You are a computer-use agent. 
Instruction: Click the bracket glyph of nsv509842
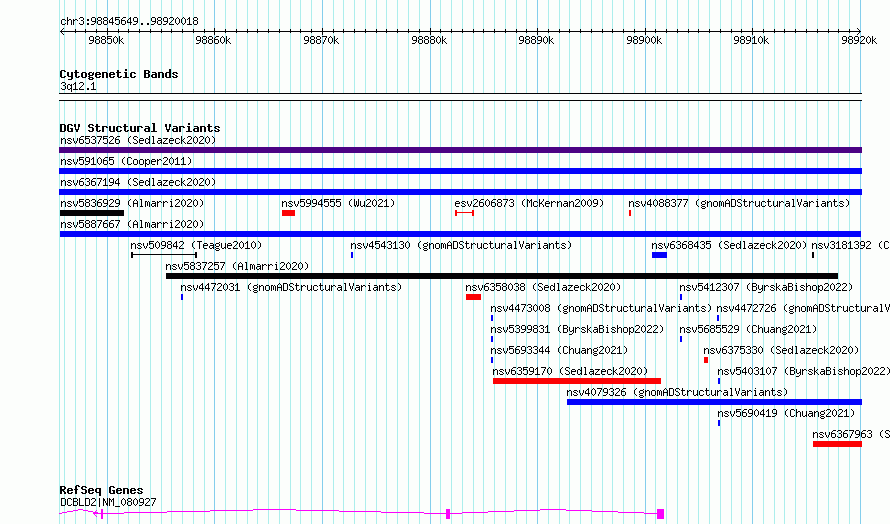(164, 255)
